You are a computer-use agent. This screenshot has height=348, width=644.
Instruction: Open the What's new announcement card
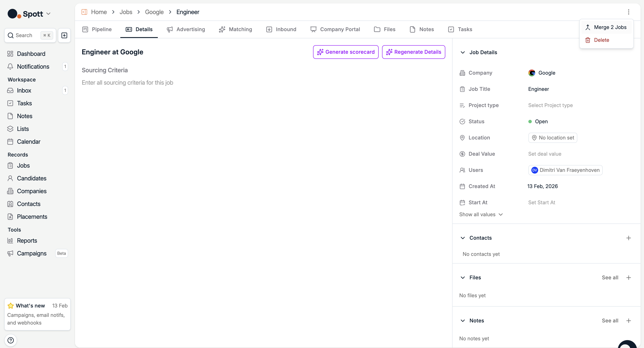coord(37,314)
